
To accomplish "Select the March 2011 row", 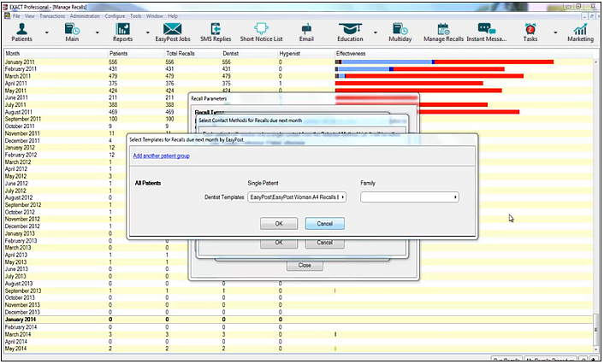I will pos(299,76).
